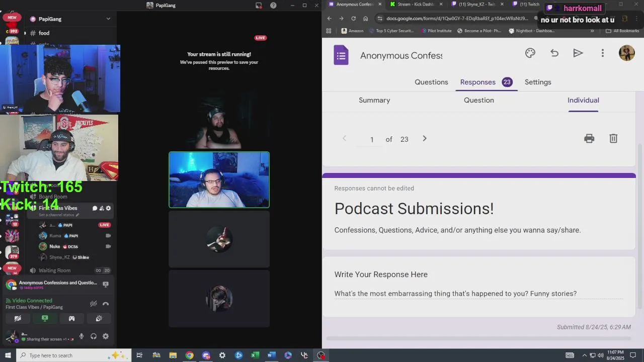Open Discord help in the title bar
Image resolution: width=644 pixels, height=362 pixels.
273,6
